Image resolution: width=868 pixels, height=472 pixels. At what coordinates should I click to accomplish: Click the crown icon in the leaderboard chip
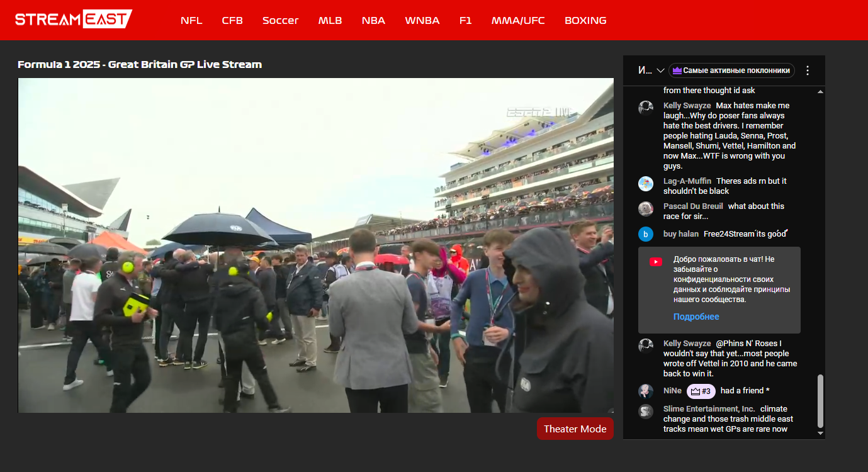(677, 70)
